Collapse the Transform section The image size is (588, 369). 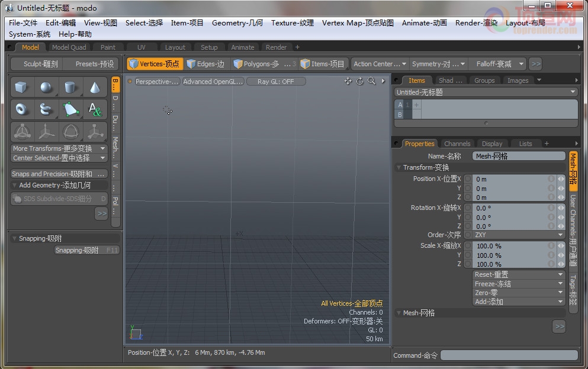click(399, 167)
